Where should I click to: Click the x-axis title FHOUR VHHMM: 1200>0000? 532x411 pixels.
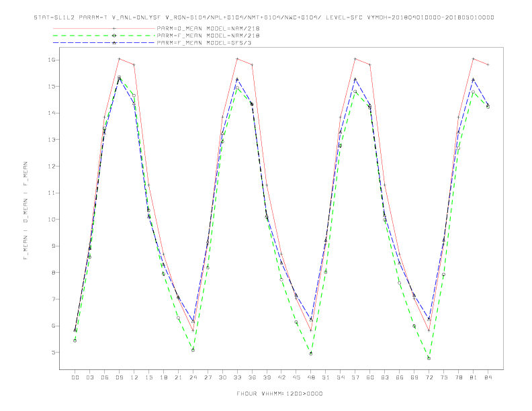click(279, 394)
